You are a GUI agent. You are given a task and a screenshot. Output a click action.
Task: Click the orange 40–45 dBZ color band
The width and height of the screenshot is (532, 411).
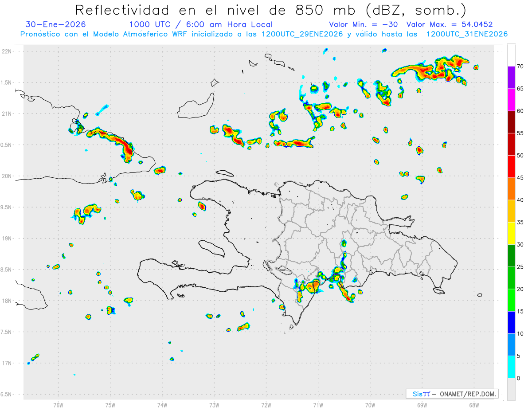[x=511, y=189]
